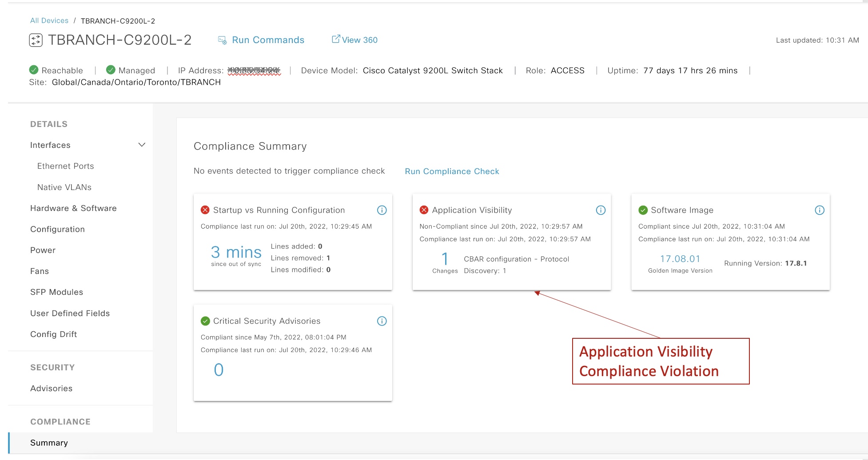This screenshot has width=868, height=460.
Task: Click the View 360 external link icon
Action: point(336,39)
